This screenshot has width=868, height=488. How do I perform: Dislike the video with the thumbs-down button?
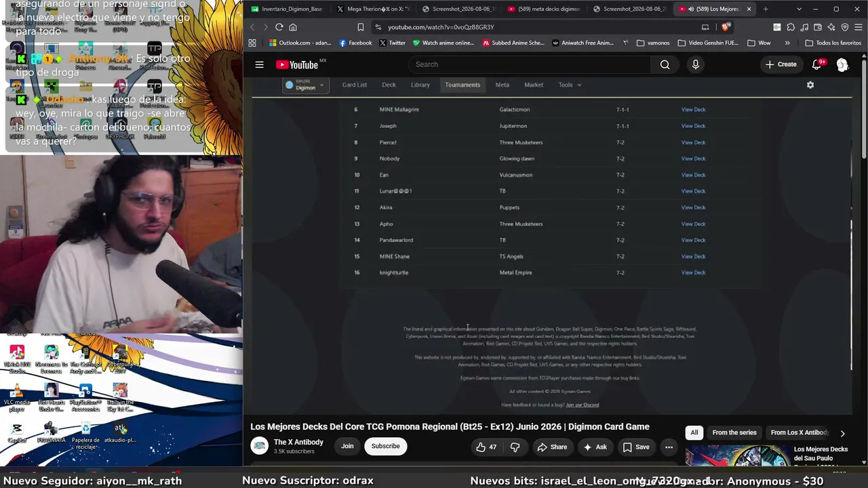(x=515, y=447)
